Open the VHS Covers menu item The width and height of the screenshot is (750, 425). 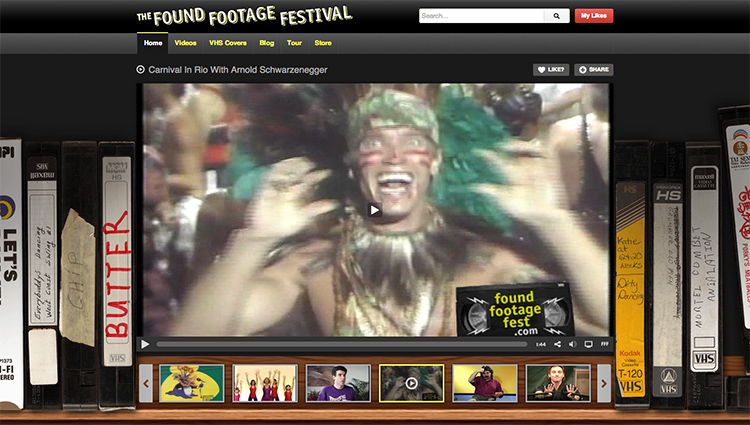click(228, 43)
